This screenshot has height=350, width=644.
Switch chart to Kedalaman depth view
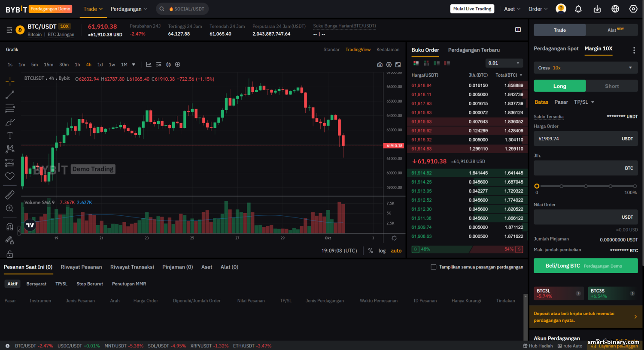click(x=388, y=50)
